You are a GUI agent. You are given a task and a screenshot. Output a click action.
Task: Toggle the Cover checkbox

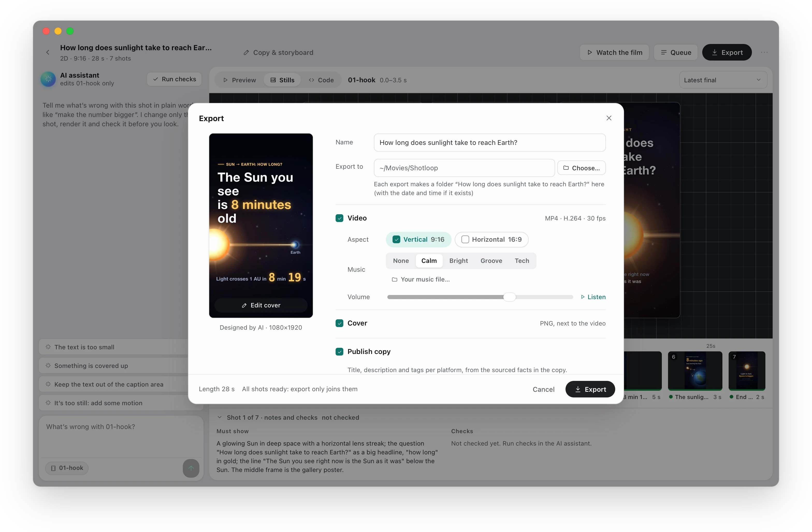[339, 323]
